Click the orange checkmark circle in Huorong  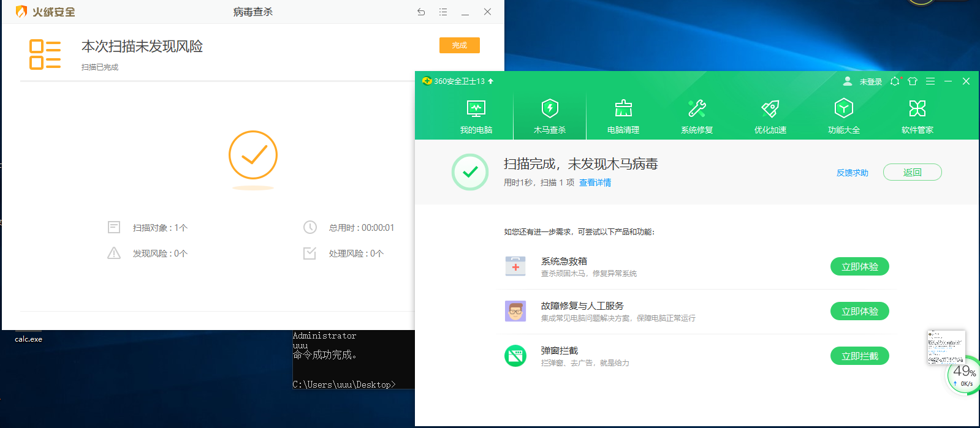(x=253, y=156)
